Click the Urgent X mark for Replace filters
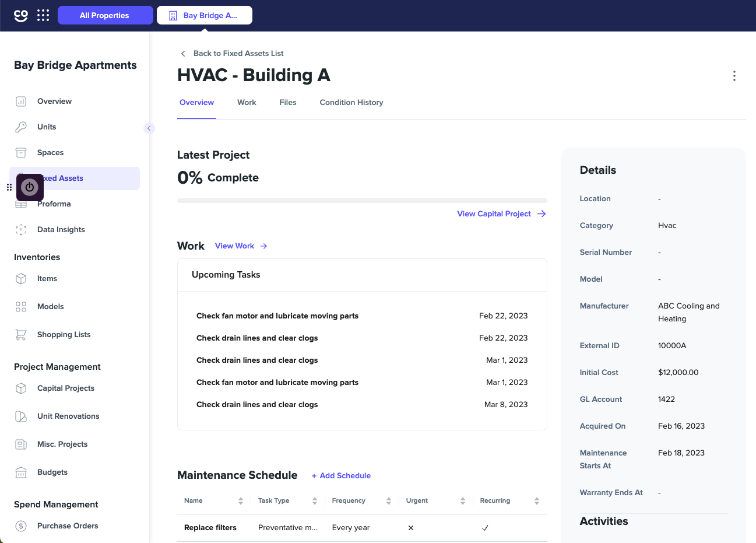The width and height of the screenshot is (756, 543). [411, 528]
